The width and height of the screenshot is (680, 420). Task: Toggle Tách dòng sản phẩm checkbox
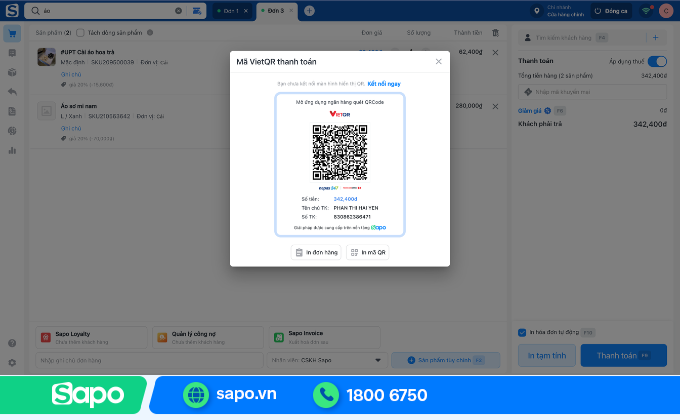pos(80,33)
